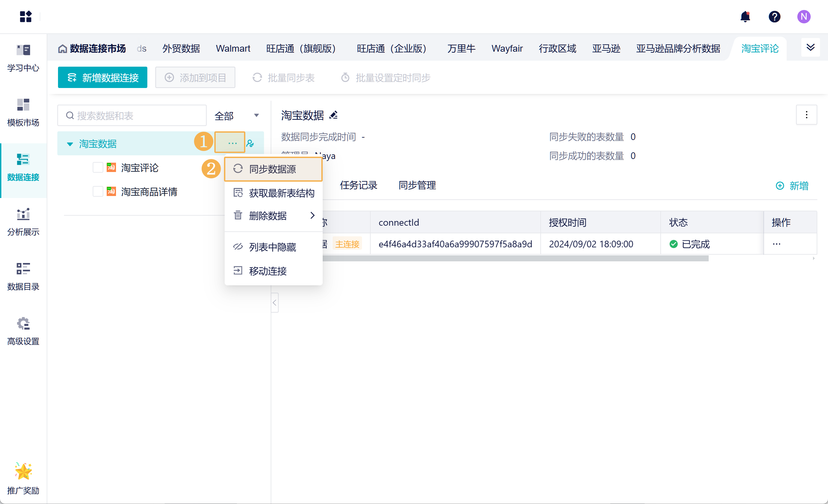The height and width of the screenshot is (504, 828).
Task: Go to 模板市场 in the sidebar
Action: pyautogui.click(x=23, y=113)
